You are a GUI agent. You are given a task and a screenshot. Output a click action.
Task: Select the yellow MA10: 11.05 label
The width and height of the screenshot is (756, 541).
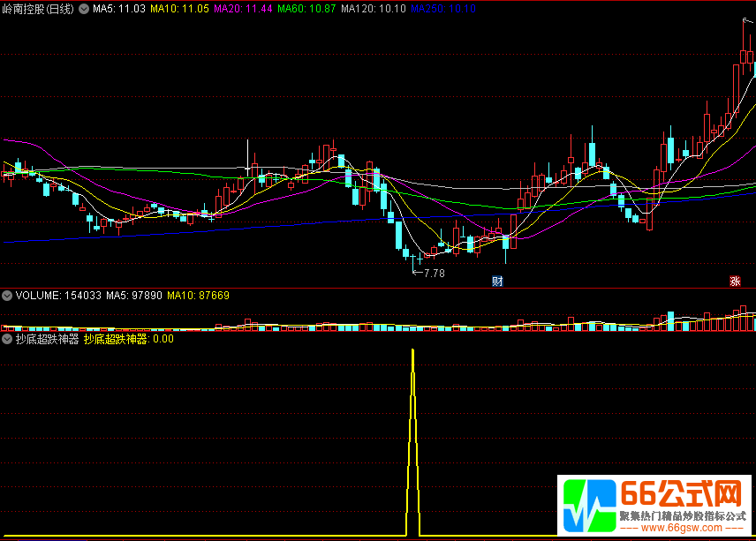click(x=179, y=9)
